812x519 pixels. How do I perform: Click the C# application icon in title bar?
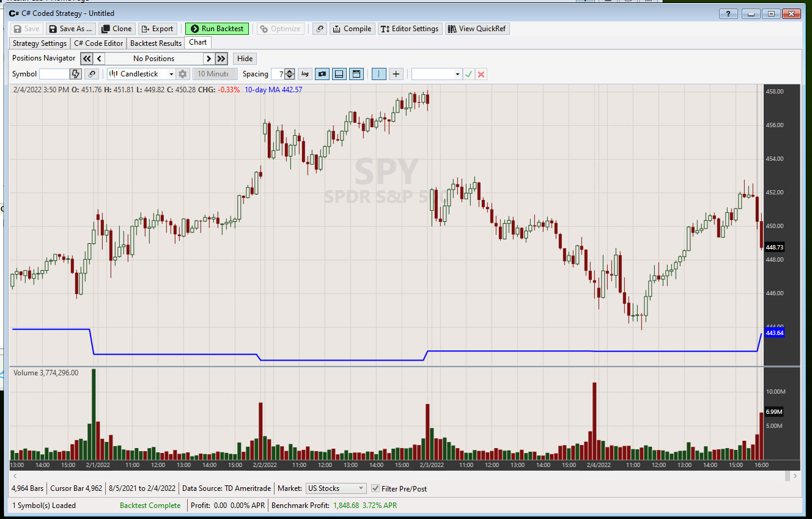13,13
